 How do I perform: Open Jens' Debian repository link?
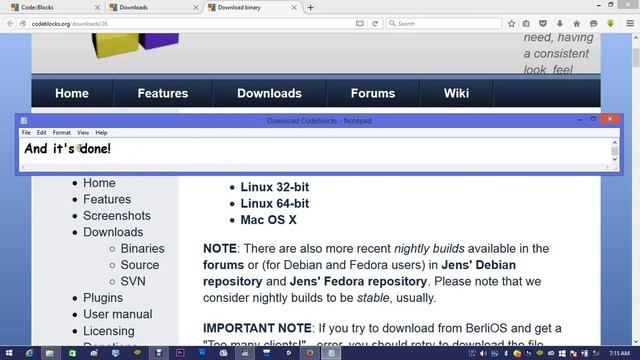pos(360,273)
